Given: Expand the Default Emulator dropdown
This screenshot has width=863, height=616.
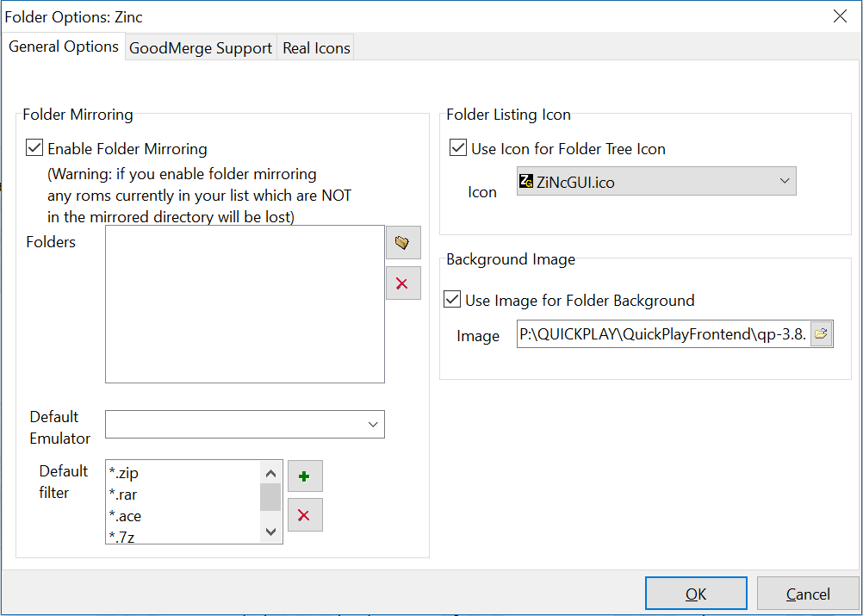Looking at the screenshot, I should 245,425.
